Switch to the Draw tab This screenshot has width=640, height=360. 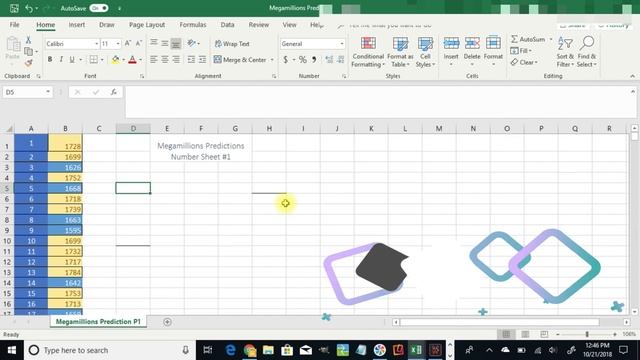[107, 24]
